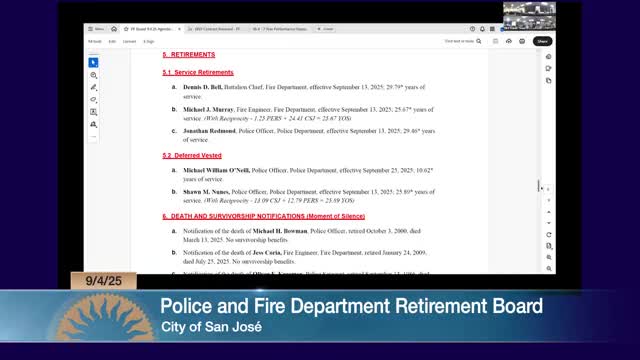
Task: Click the name Michael William O'Neill
Action: point(216,170)
